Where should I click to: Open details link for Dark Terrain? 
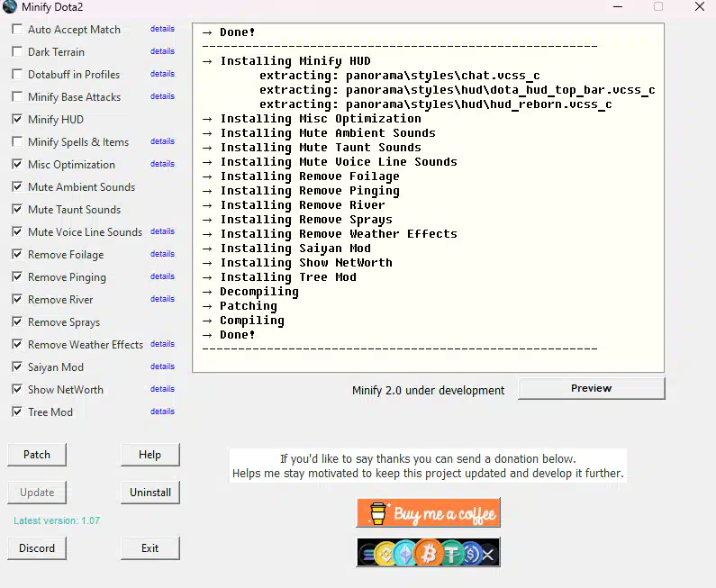[x=162, y=51]
